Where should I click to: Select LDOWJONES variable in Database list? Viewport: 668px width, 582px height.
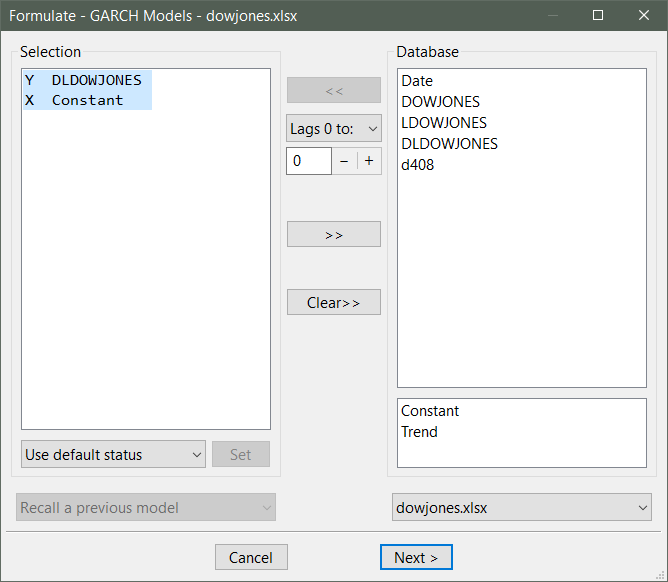pyautogui.click(x=444, y=122)
